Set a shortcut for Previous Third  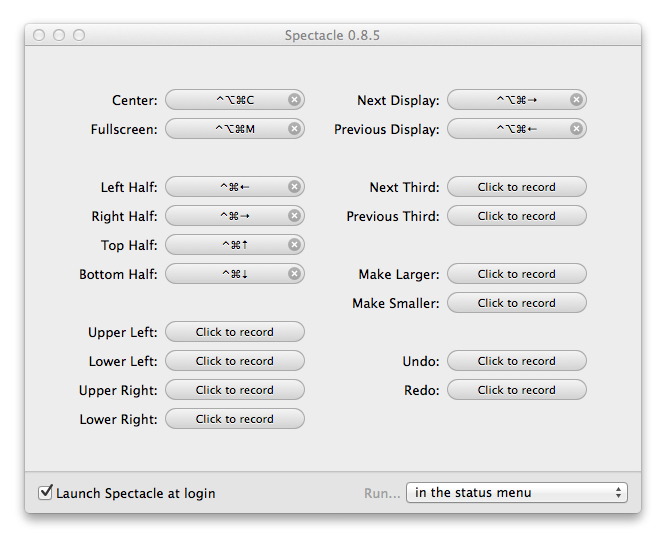(516, 216)
